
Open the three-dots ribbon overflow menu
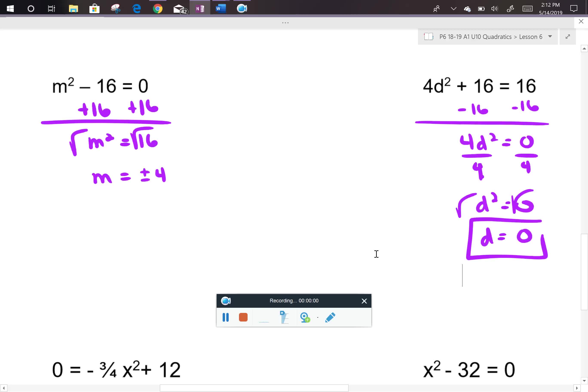[285, 23]
